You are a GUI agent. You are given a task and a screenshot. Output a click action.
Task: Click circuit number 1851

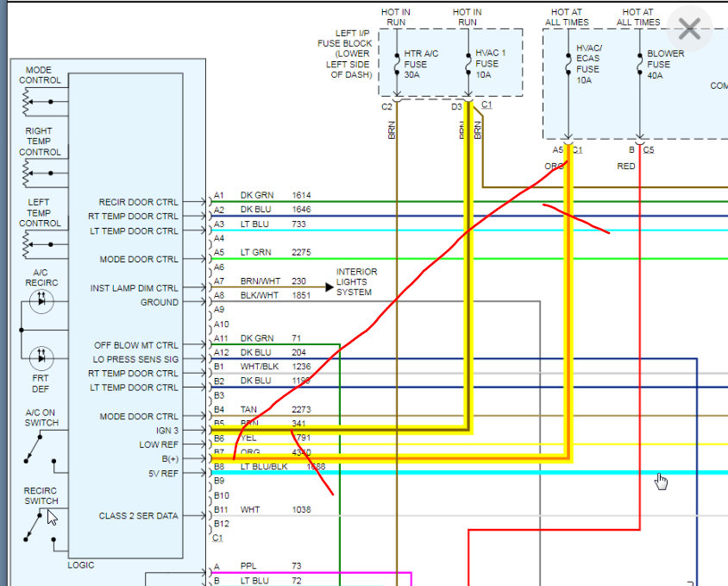(x=301, y=295)
